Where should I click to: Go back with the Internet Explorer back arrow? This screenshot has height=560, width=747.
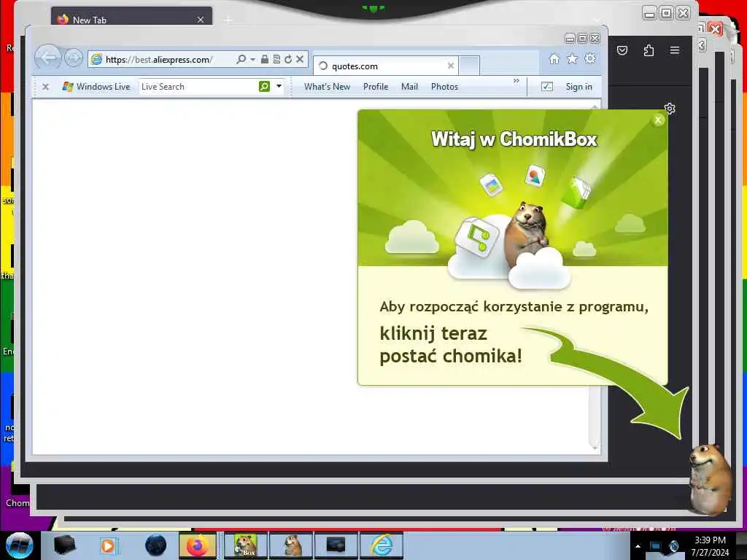click(48, 58)
